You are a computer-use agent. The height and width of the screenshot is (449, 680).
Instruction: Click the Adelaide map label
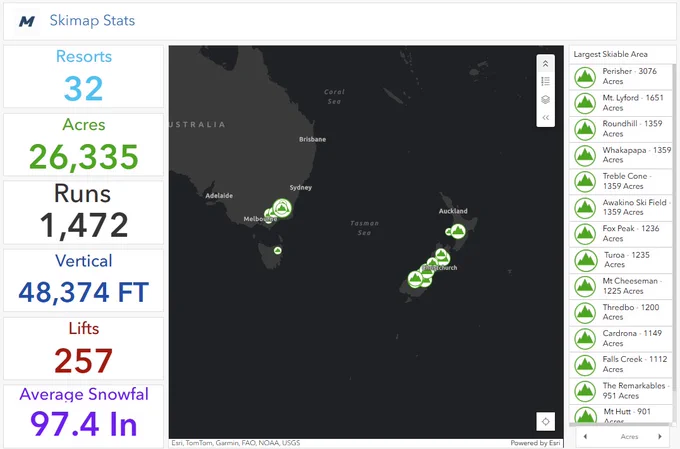coord(219,196)
